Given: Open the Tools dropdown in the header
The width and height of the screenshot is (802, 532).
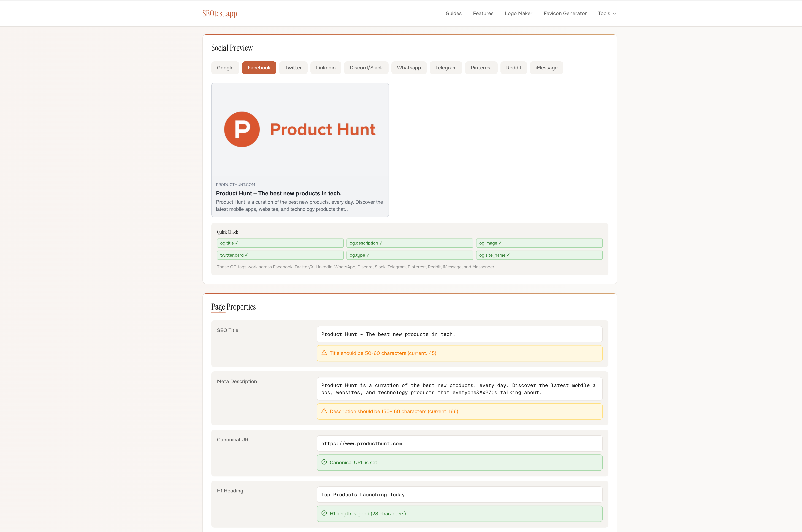Looking at the screenshot, I should point(606,13).
